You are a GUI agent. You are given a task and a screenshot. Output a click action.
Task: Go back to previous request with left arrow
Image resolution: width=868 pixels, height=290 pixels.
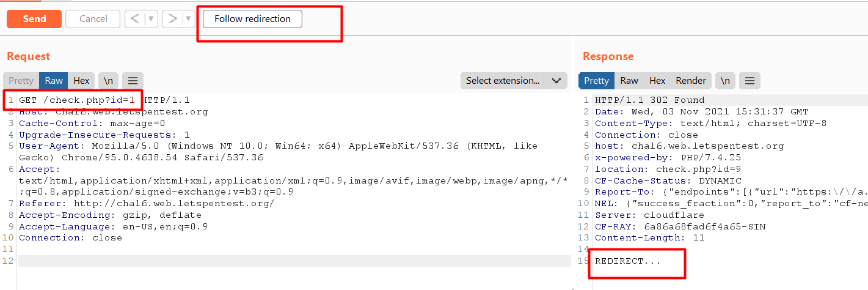pos(135,19)
